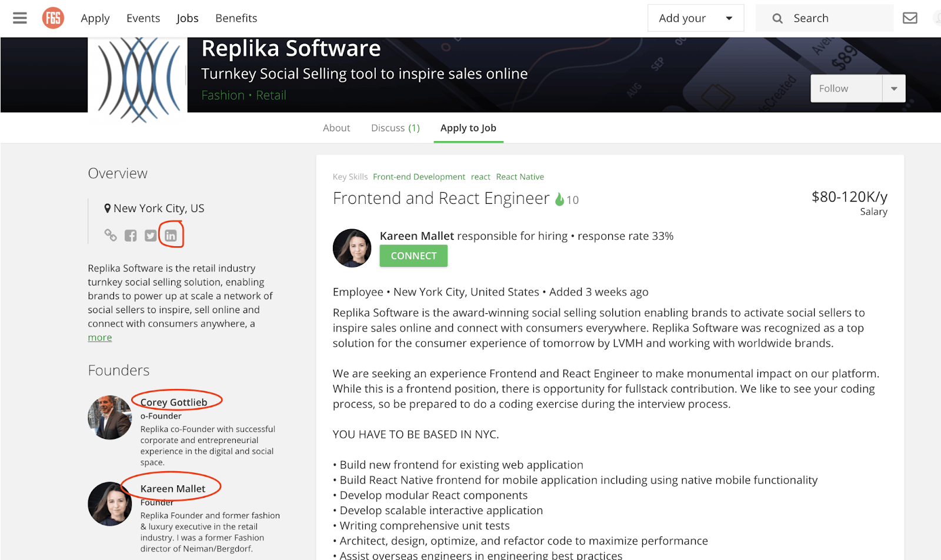Click the Frontend and React Engineer title
941x560 pixels.
pos(441,199)
